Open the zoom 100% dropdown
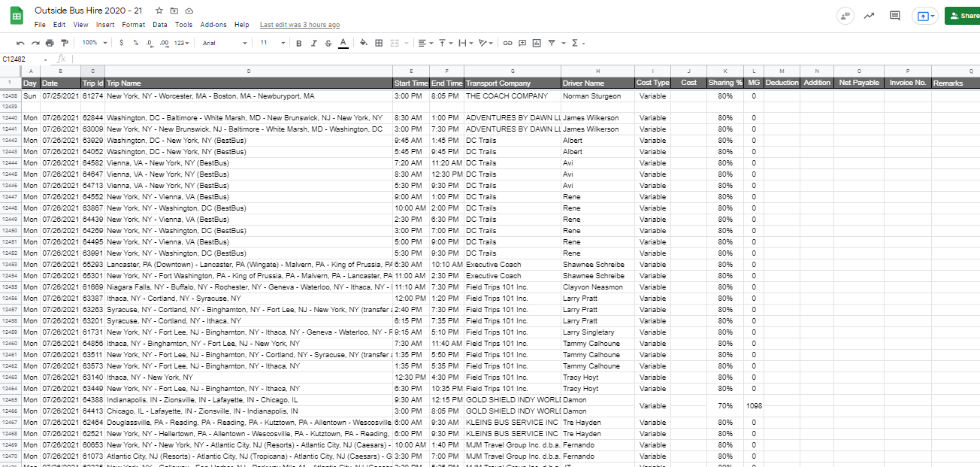The image size is (980, 467). (94, 43)
